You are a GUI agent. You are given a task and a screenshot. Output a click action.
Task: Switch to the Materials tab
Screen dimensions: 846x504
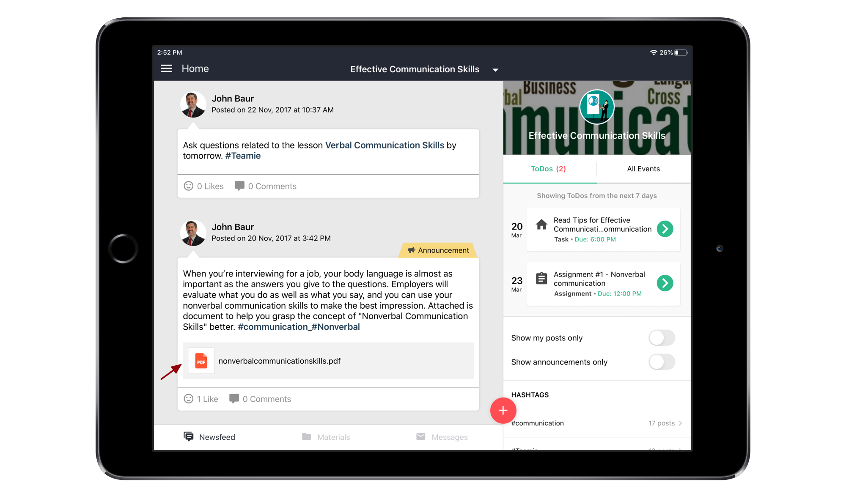pos(326,437)
